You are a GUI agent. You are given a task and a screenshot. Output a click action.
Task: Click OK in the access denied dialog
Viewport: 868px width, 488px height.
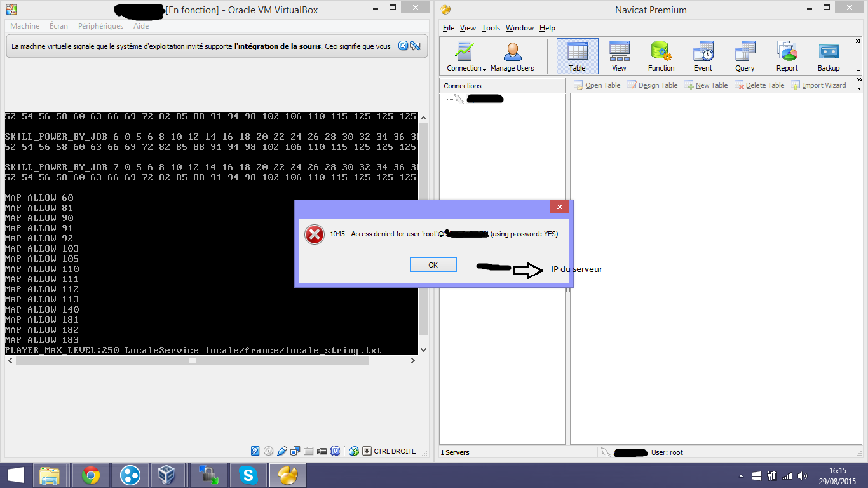(x=433, y=265)
